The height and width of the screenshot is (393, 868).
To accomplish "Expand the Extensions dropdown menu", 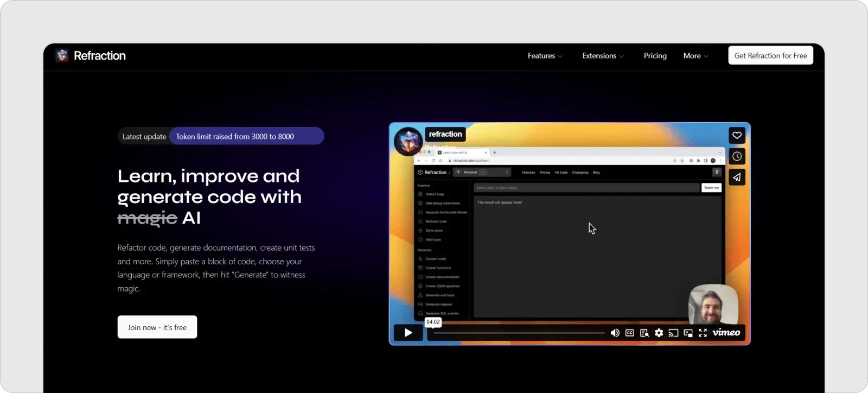I will pos(603,56).
